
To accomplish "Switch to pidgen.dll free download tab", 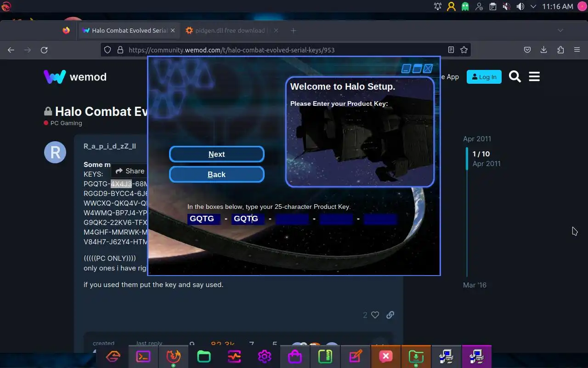I will point(230,30).
